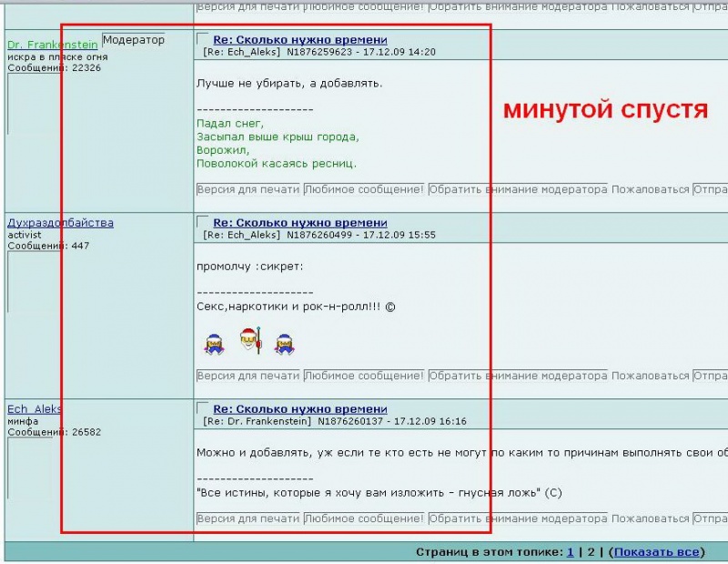The width and height of the screenshot is (728, 564).
Task: Go to page 1 of the topic
Action: click(x=571, y=552)
